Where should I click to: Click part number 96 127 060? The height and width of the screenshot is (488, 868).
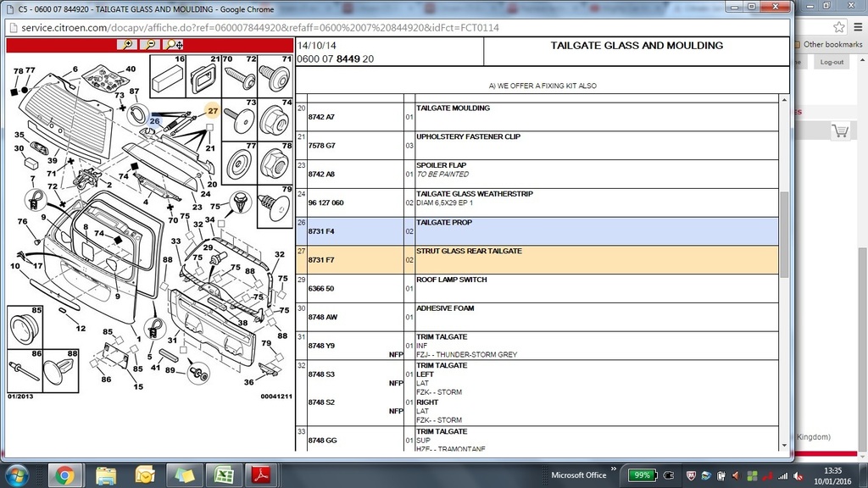[x=326, y=202]
